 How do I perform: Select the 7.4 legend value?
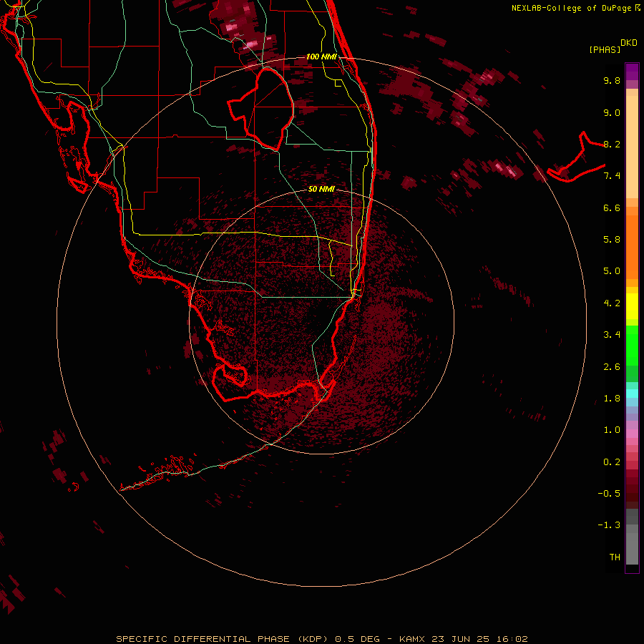click(x=612, y=176)
